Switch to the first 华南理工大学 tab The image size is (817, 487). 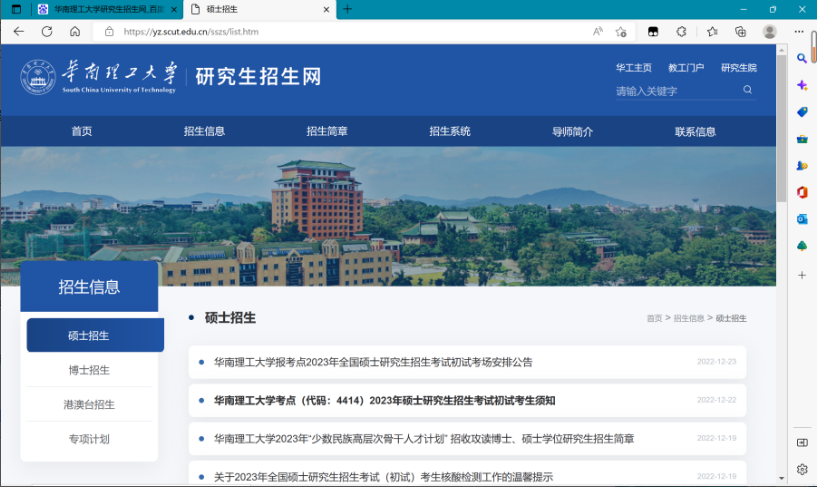pyautogui.click(x=105, y=9)
